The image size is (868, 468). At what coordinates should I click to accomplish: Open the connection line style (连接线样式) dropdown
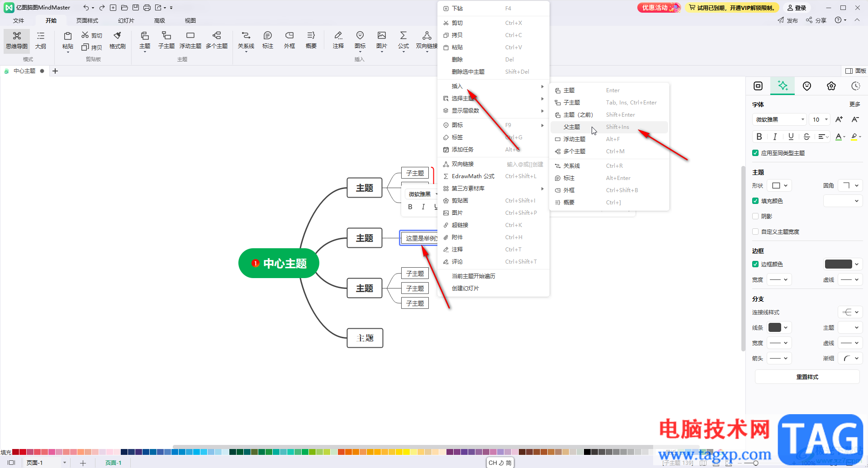[x=850, y=312]
